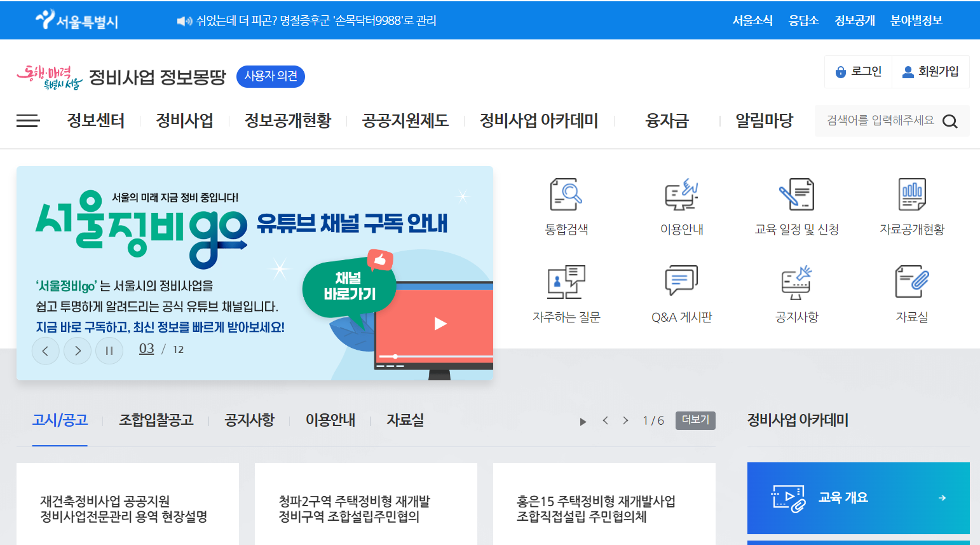
Task: Pause the banner slideshow
Action: click(x=109, y=350)
